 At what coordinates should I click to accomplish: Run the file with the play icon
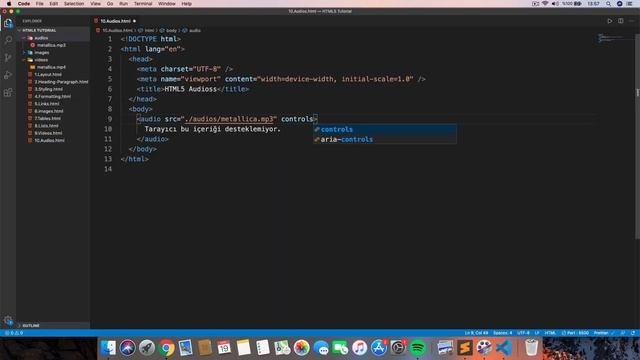[609, 21]
